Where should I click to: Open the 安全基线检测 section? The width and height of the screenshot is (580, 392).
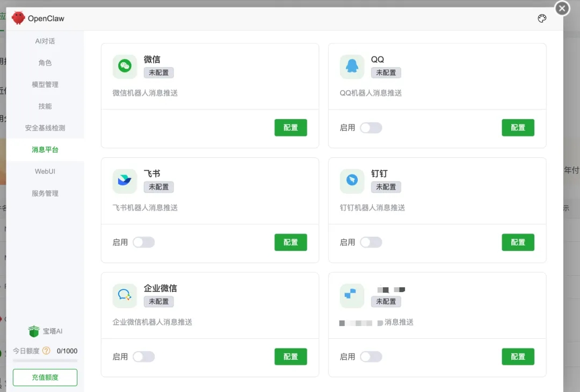pos(45,128)
